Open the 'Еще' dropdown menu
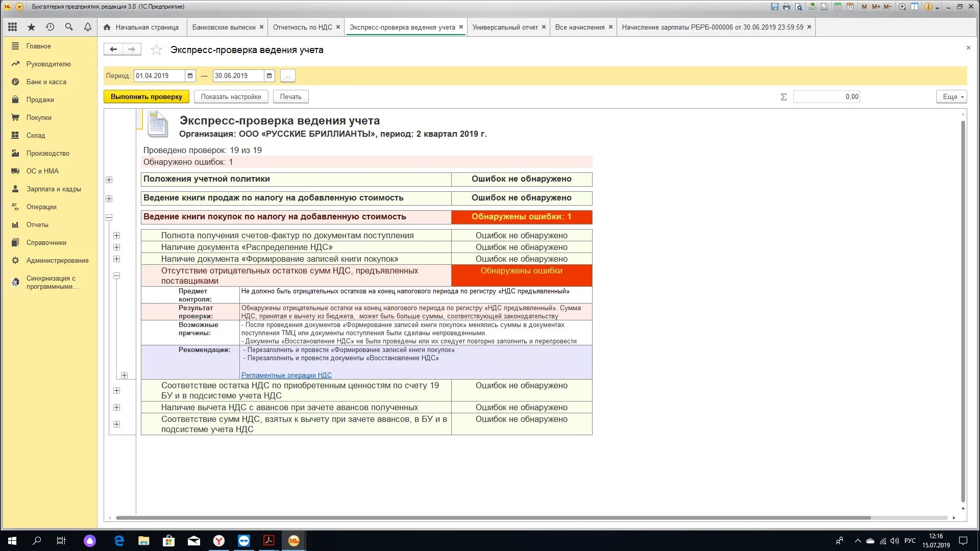 [x=951, y=96]
